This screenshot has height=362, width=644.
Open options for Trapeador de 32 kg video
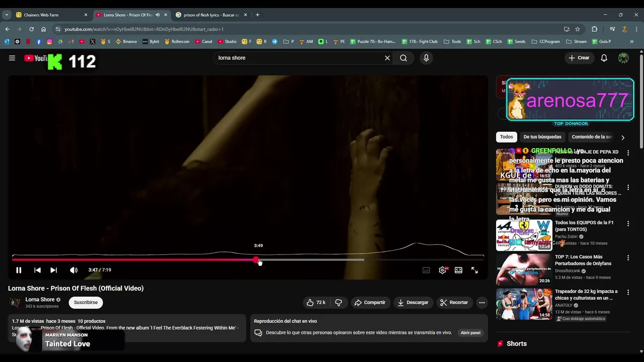(628, 292)
